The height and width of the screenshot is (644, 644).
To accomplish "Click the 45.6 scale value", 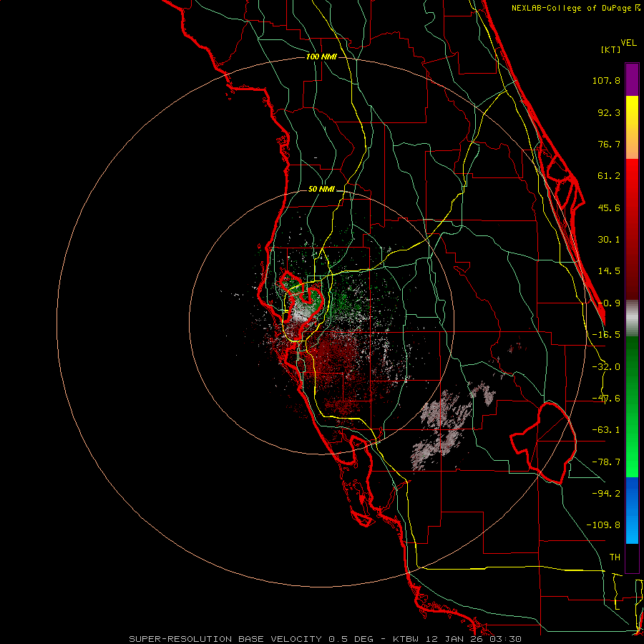I will pyautogui.click(x=609, y=208).
